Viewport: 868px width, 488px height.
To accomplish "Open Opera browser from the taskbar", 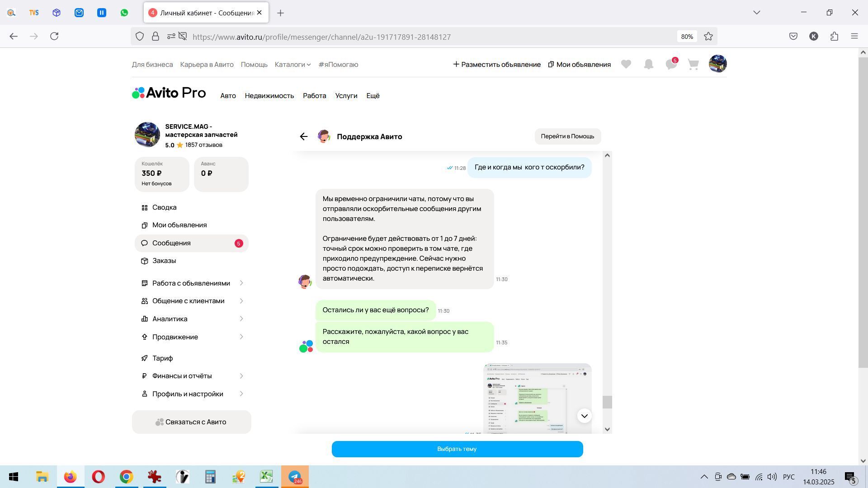I will [98, 477].
